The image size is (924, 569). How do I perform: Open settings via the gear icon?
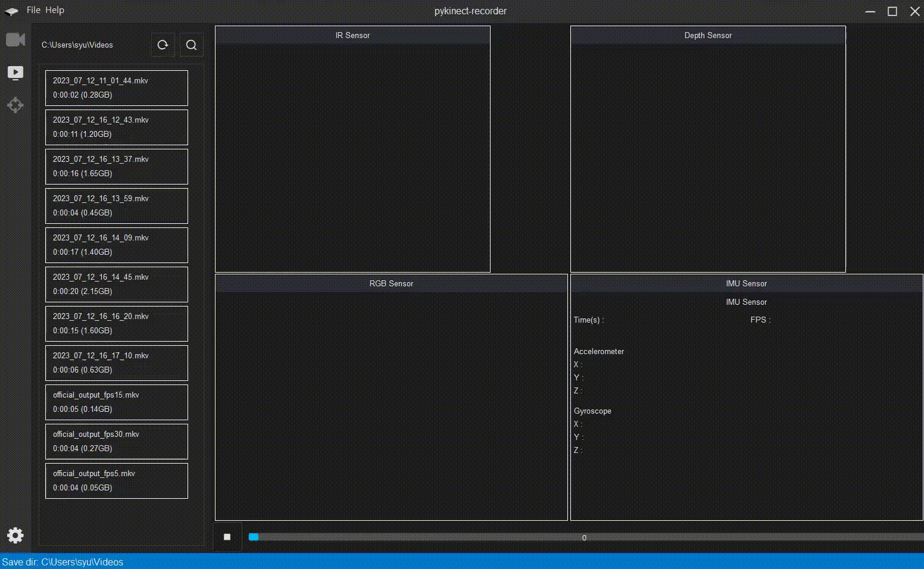(15, 535)
